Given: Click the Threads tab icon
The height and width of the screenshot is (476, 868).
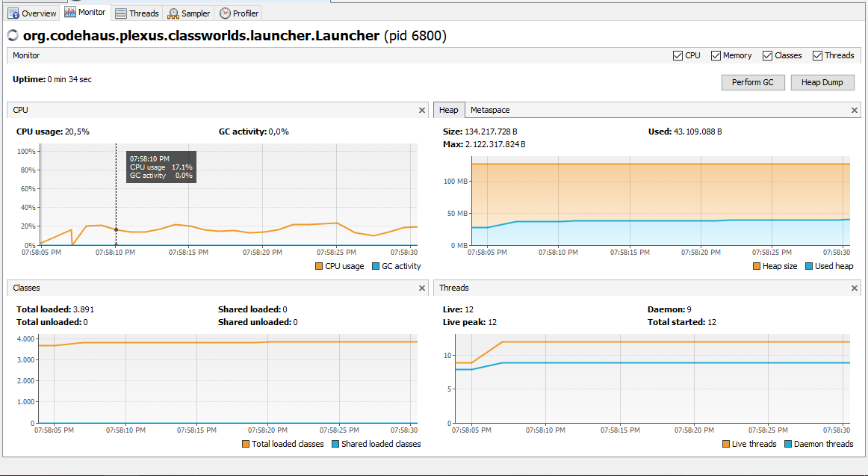Looking at the screenshot, I should click(x=121, y=13).
